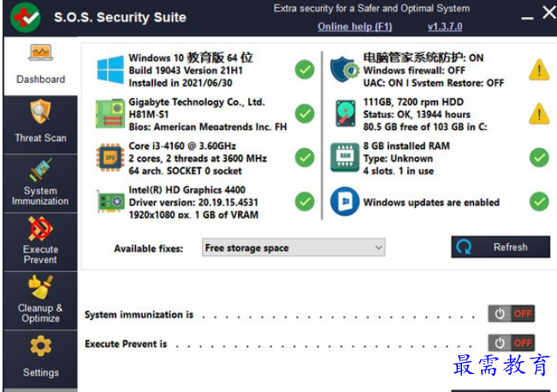Select the System Immunization syringe icon
557x392 pixels.
tap(40, 169)
